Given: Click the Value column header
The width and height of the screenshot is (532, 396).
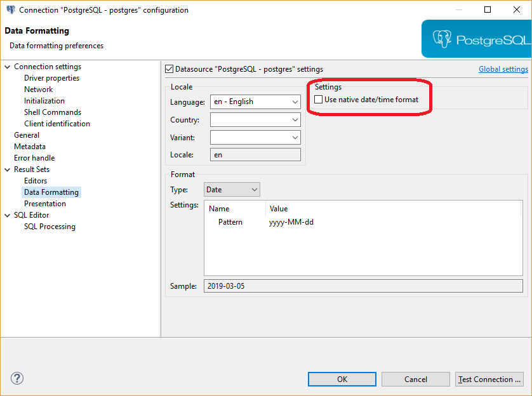Looking at the screenshot, I should click(x=279, y=209).
